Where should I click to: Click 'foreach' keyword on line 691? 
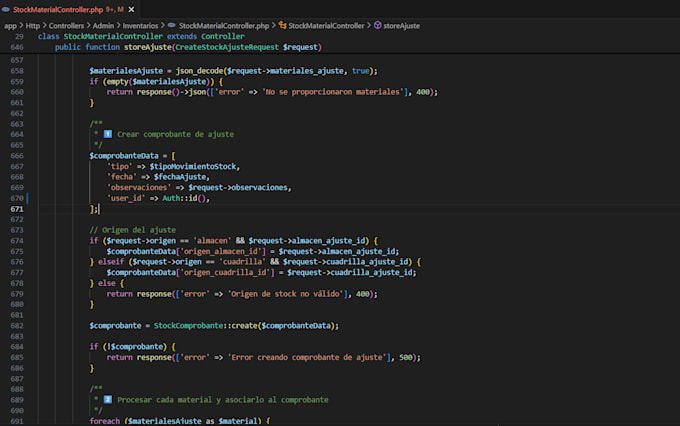pyautogui.click(x=105, y=421)
